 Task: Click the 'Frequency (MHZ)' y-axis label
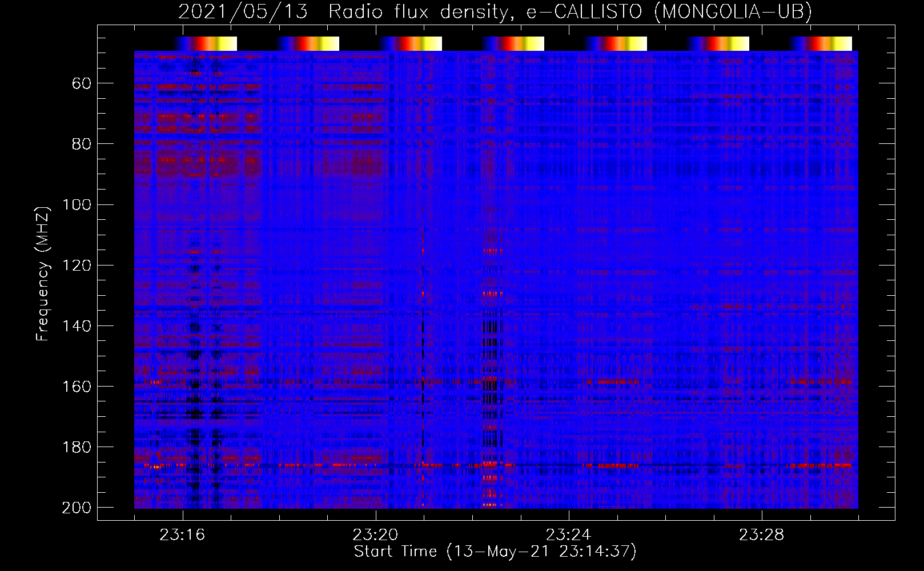(x=43, y=274)
